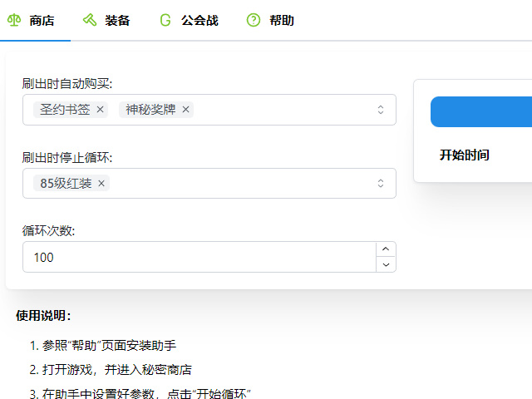
Task: Select the 神秘奖牌 tag text
Action: pyautogui.click(x=150, y=110)
